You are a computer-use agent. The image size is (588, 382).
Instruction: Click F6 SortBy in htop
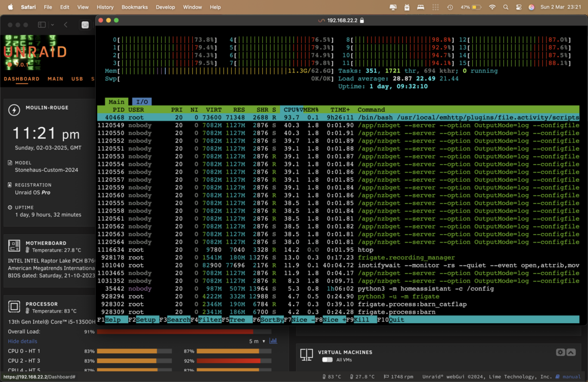pos(268,320)
